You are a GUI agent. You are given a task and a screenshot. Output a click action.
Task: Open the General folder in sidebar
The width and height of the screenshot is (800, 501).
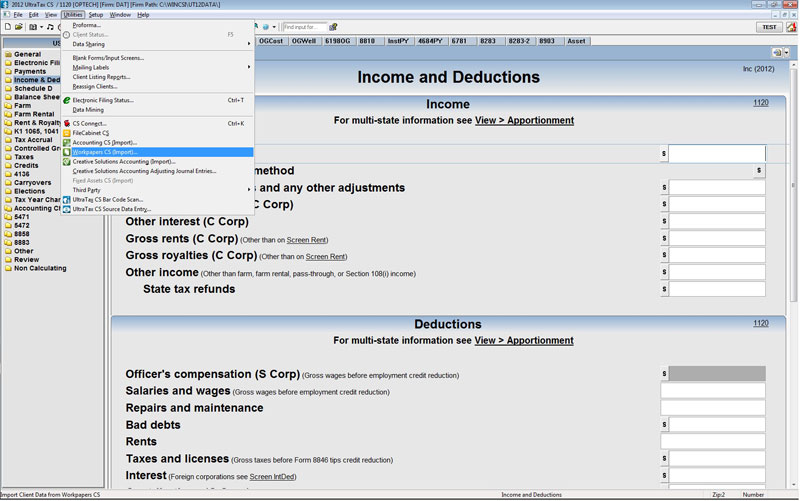point(27,54)
